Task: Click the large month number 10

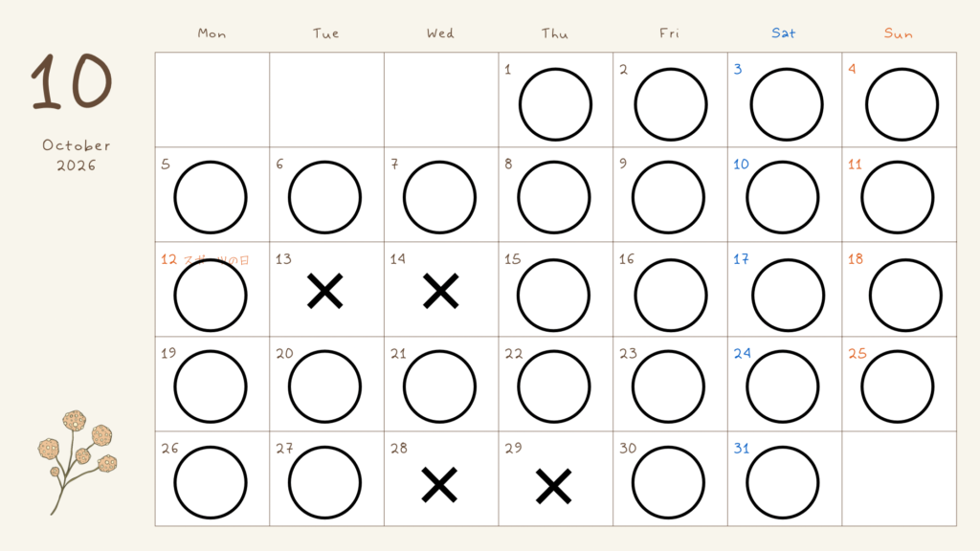Action: point(72,81)
